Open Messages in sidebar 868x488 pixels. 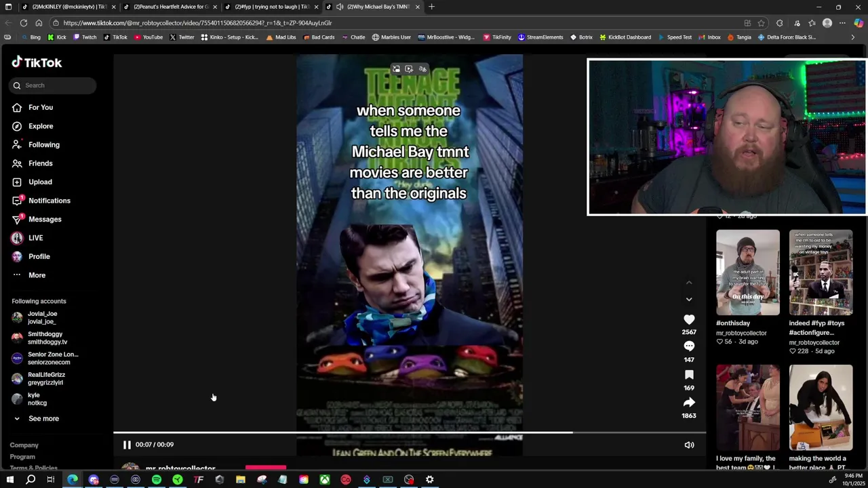click(45, 219)
